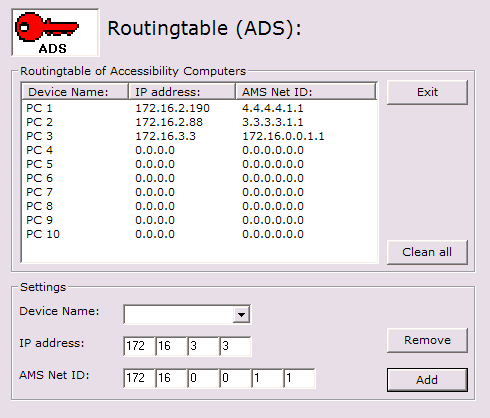
Task: Select the PC 1 row in routing table
Action: coord(199,108)
